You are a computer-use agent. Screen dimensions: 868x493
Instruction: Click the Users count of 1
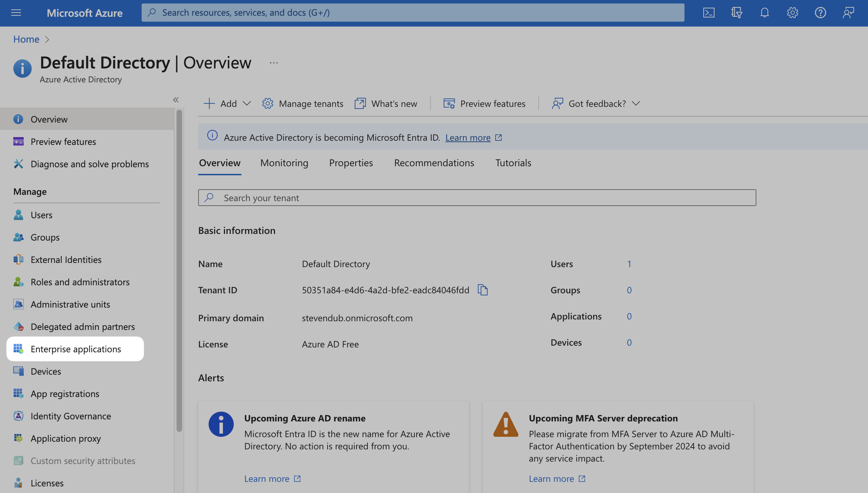(629, 264)
